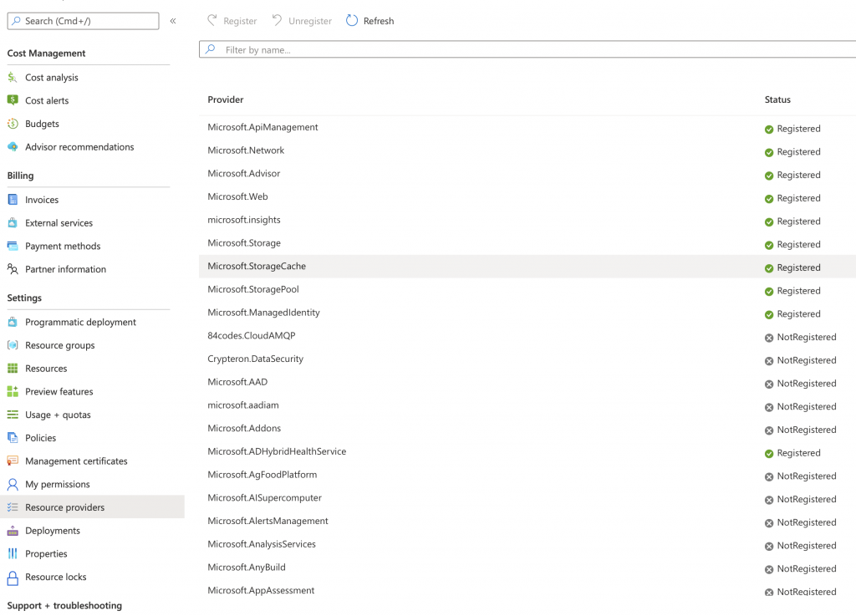Click the Management certificates icon
The image size is (856, 616).
tap(13, 461)
